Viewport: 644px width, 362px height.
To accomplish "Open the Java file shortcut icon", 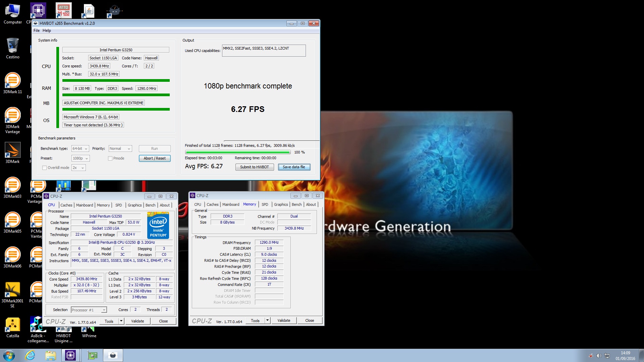I will click(89, 11).
